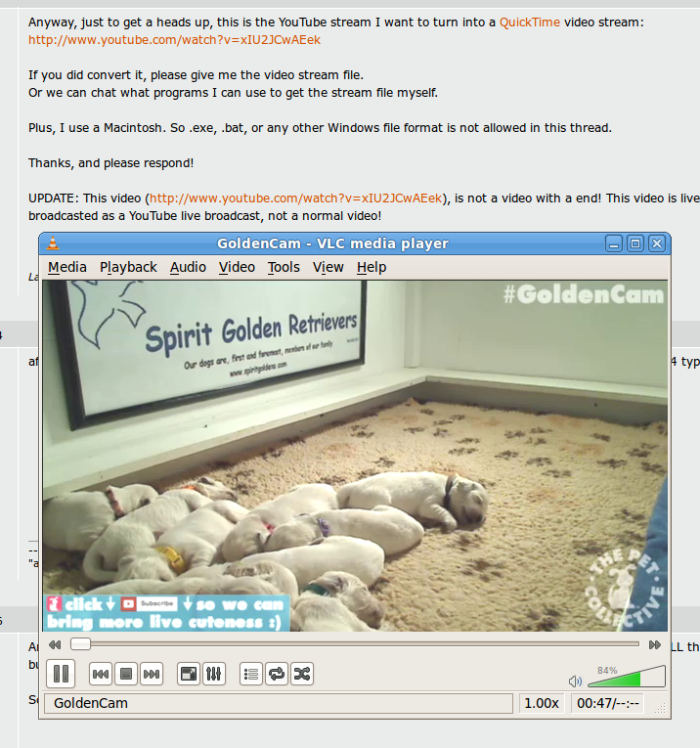Open the Video menu
Screen dimensions: 700x748
(237, 267)
